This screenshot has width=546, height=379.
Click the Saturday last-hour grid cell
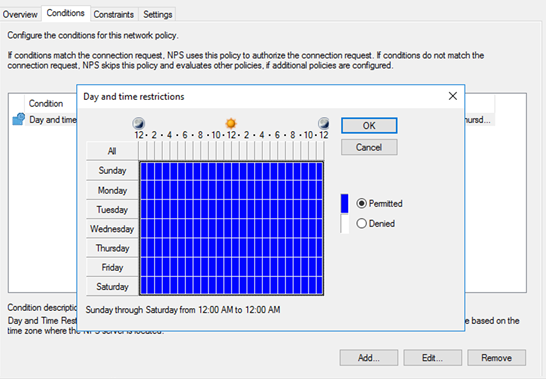[320, 286]
